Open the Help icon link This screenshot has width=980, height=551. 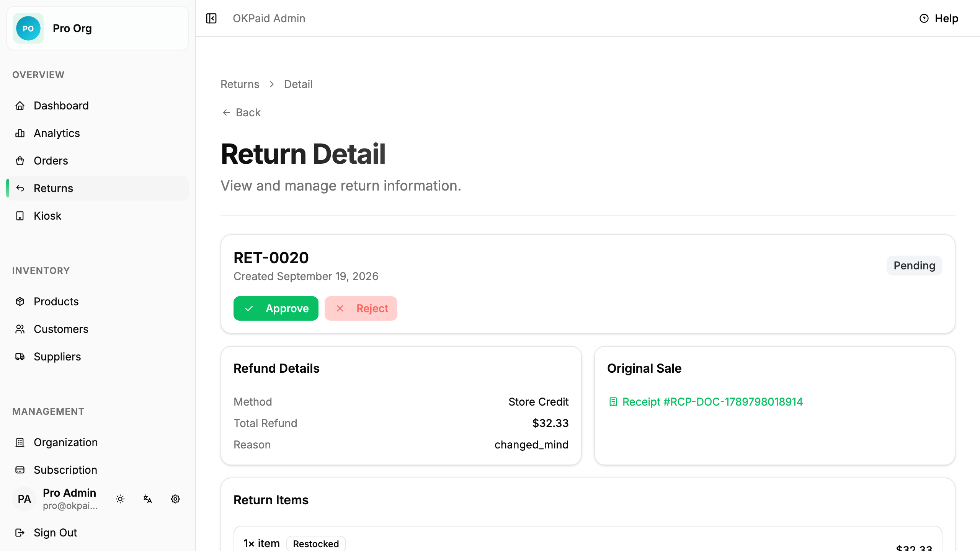[x=924, y=18]
